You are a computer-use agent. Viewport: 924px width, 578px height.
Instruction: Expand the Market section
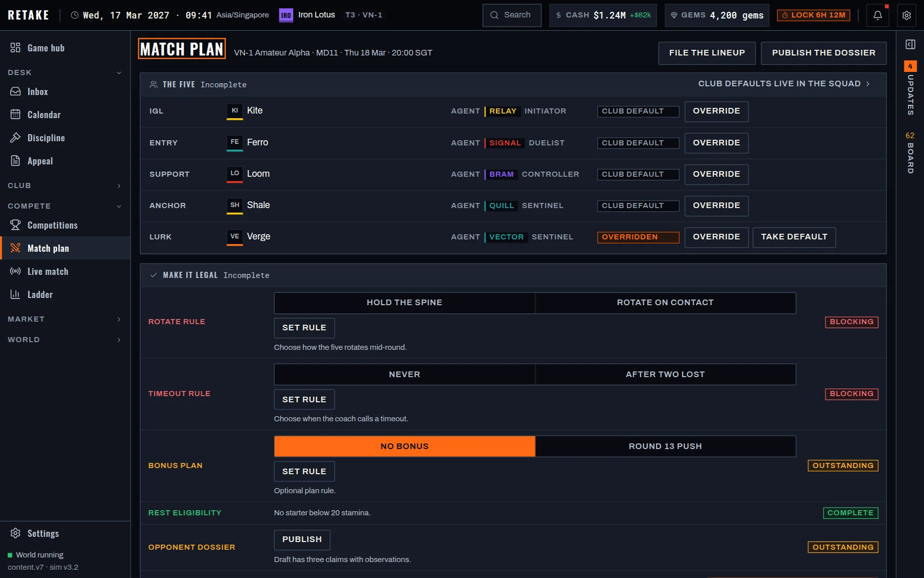(65, 319)
